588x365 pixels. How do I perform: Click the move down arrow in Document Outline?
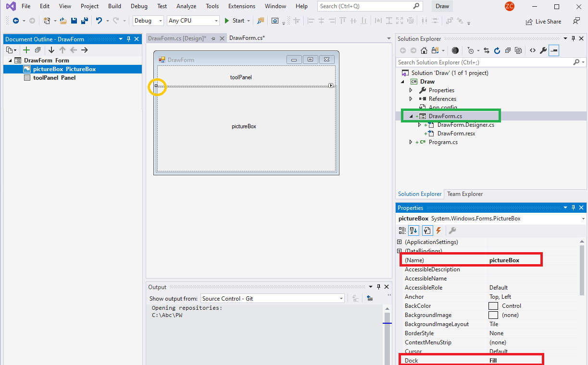pos(51,50)
